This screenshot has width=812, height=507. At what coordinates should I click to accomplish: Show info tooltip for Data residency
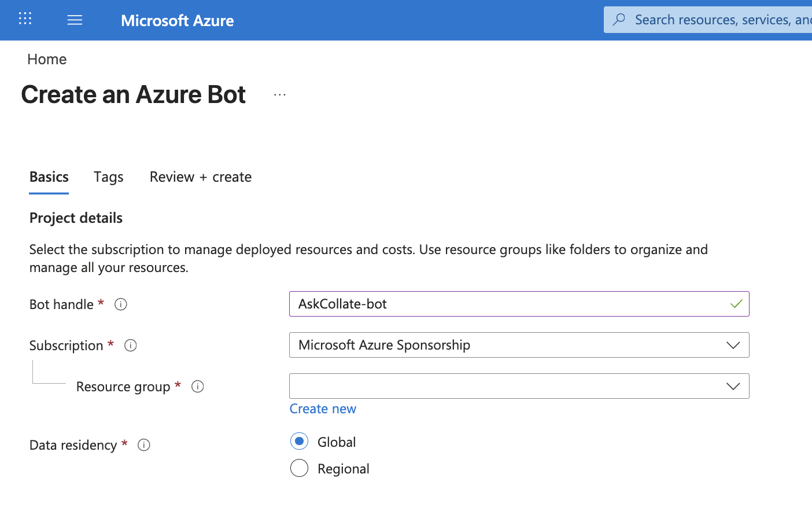click(144, 445)
